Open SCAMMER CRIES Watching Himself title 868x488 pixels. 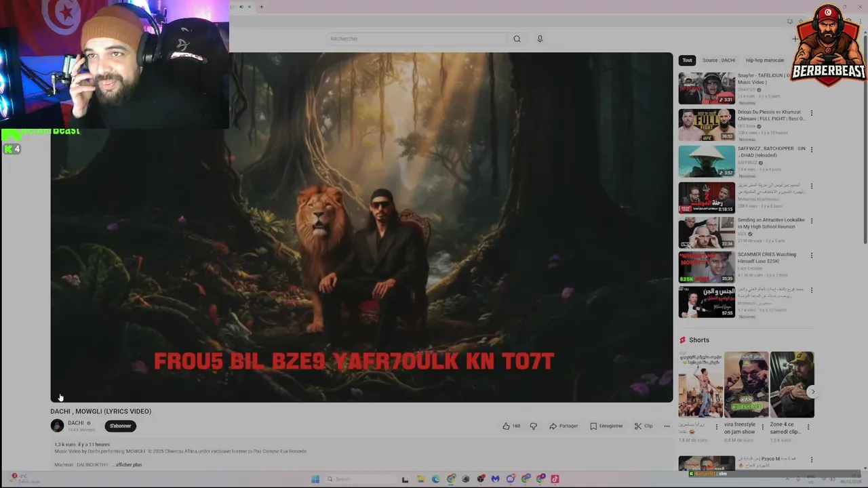(768, 258)
